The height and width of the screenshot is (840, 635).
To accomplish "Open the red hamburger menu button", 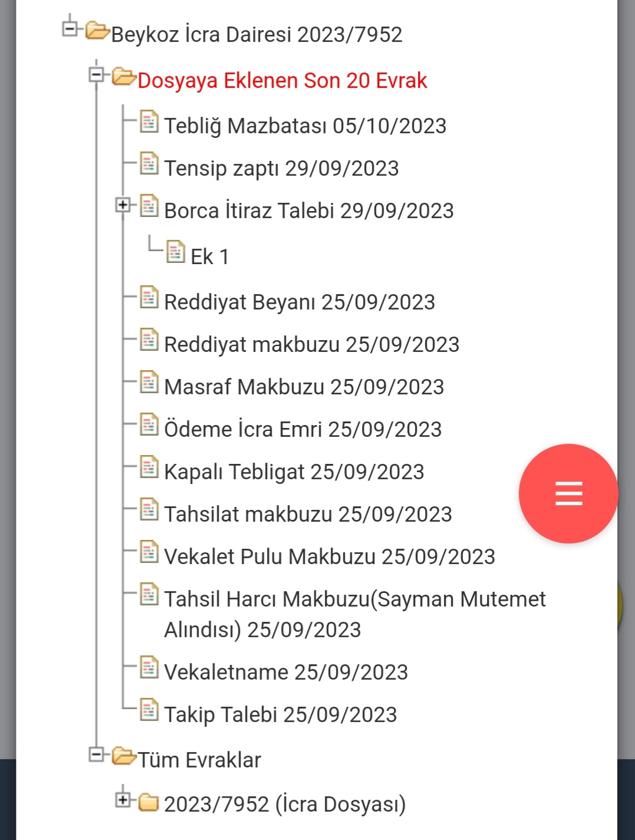I will [568, 493].
